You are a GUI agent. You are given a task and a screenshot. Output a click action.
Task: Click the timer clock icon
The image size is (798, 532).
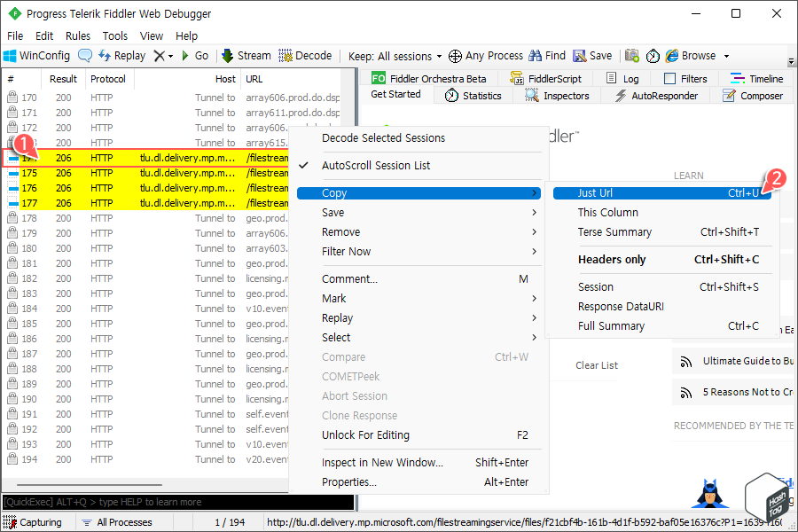point(653,56)
